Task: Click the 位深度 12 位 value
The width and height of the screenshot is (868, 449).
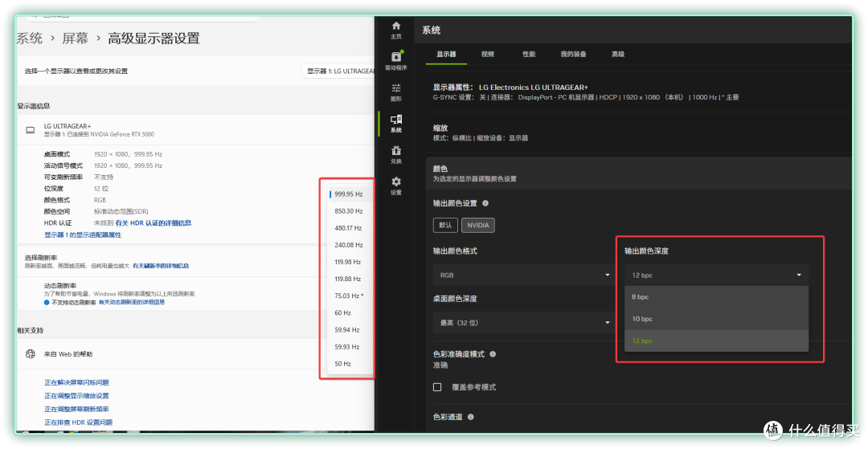Action: 100,189
